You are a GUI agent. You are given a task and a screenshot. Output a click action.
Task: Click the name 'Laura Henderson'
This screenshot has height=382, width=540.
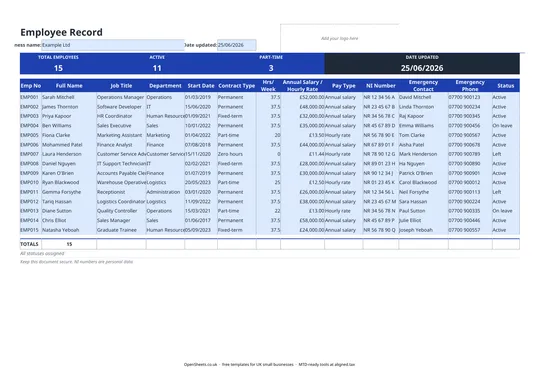tap(62, 154)
